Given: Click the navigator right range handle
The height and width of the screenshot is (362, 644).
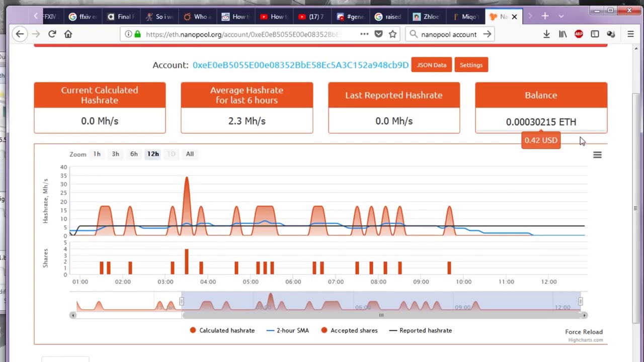Looking at the screenshot, I should tap(580, 301).
